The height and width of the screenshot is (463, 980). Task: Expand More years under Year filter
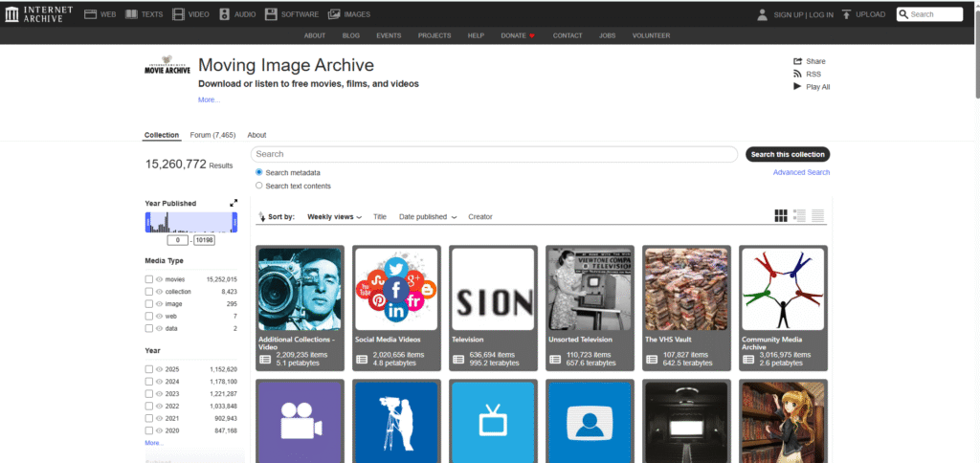[x=154, y=442]
